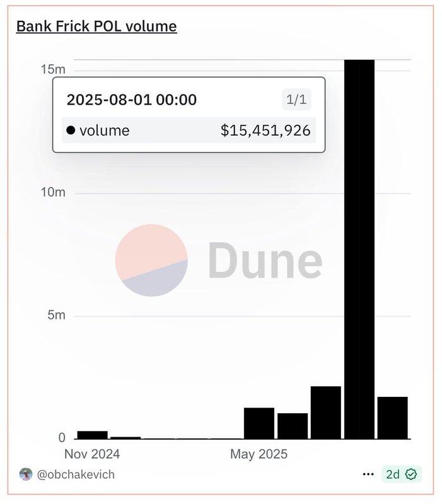
Task: Click the 2025-08-01 00:00 tooltip date
Action: (132, 100)
